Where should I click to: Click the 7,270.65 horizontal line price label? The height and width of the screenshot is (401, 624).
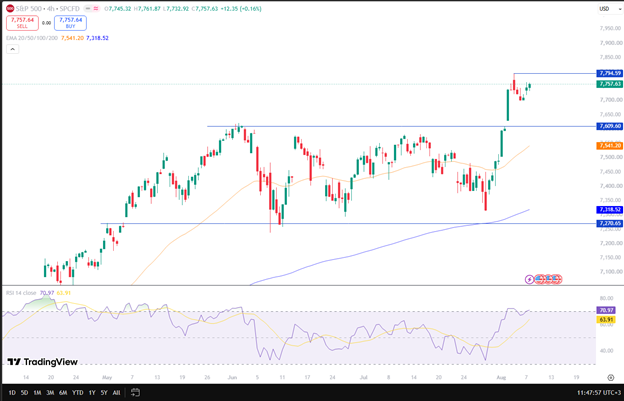coord(609,224)
